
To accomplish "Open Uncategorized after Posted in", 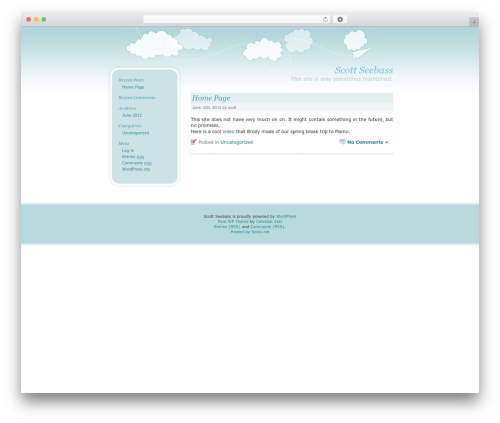I will pos(237,142).
